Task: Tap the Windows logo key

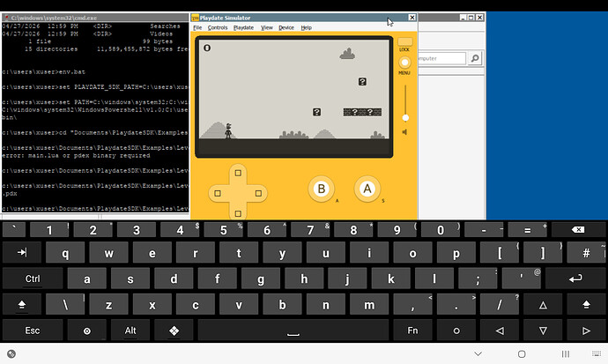Action: [174, 331]
